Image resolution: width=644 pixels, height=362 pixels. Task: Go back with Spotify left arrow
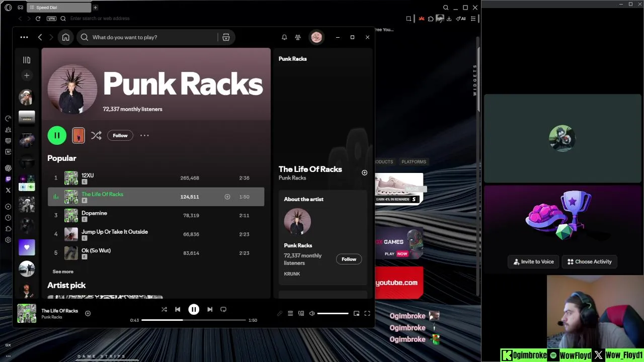pyautogui.click(x=40, y=37)
